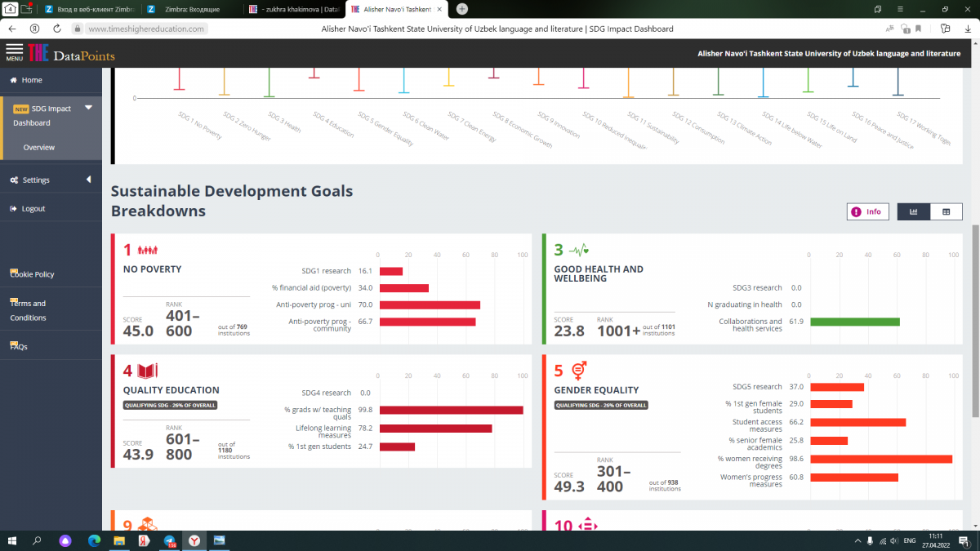Screen dimensions: 980x551
Task: Click the No Poverty score 45.0
Action: pyautogui.click(x=138, y=331)
